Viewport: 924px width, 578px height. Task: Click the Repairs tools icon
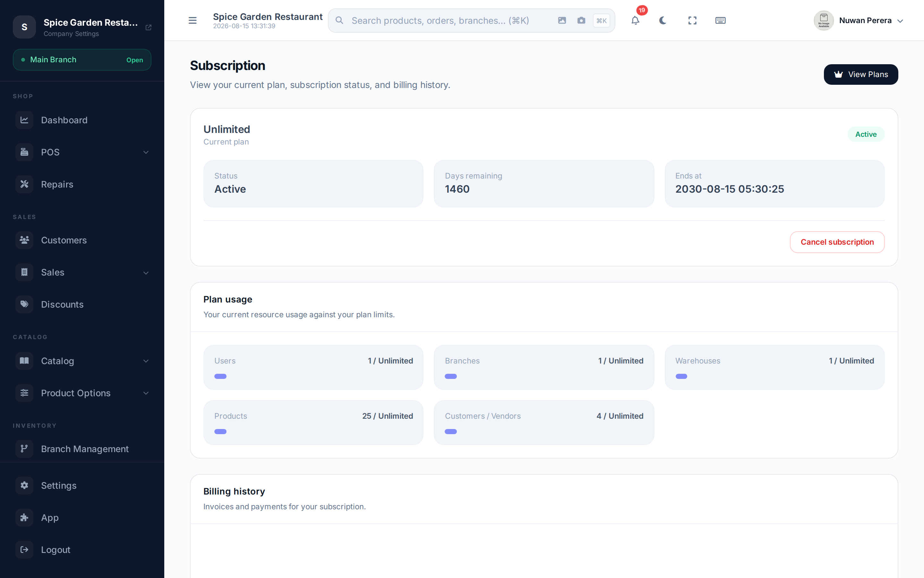(24, 184)
